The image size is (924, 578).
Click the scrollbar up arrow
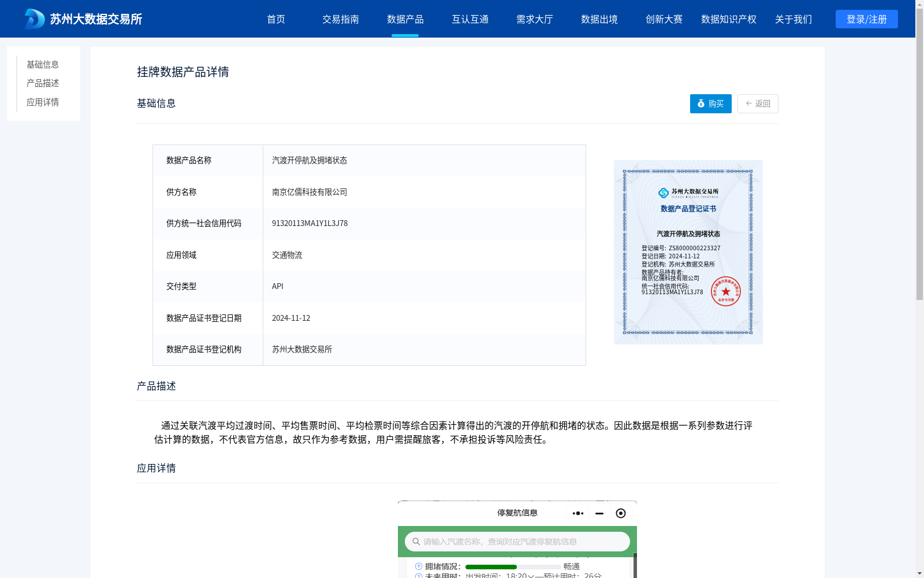(919, 5)
